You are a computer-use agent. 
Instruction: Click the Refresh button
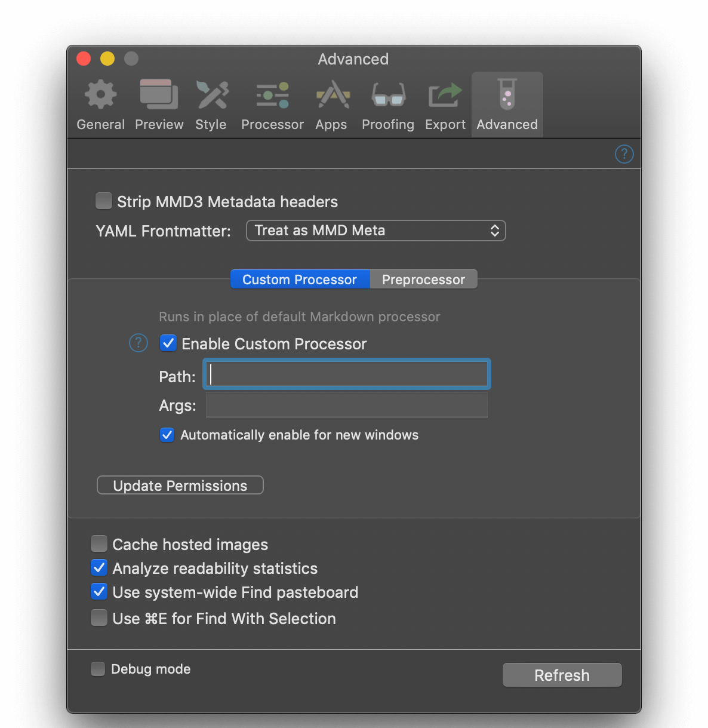562,675
